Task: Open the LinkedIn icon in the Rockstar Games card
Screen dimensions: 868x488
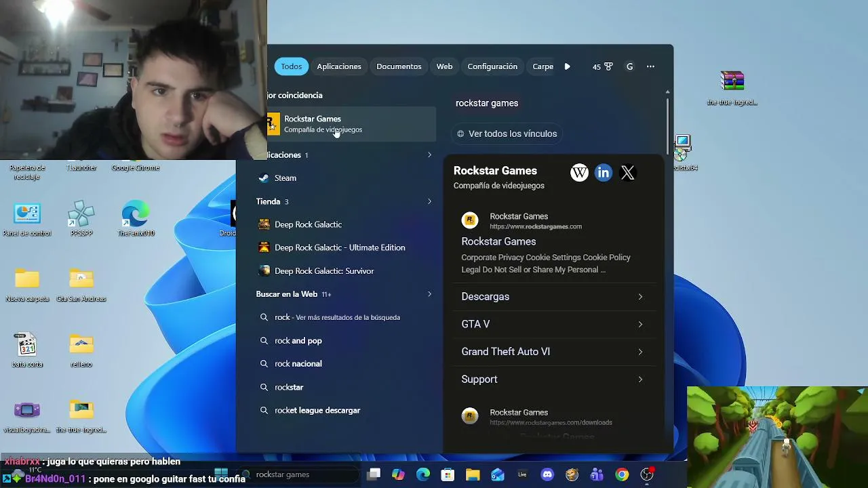Action: [604, 173]
